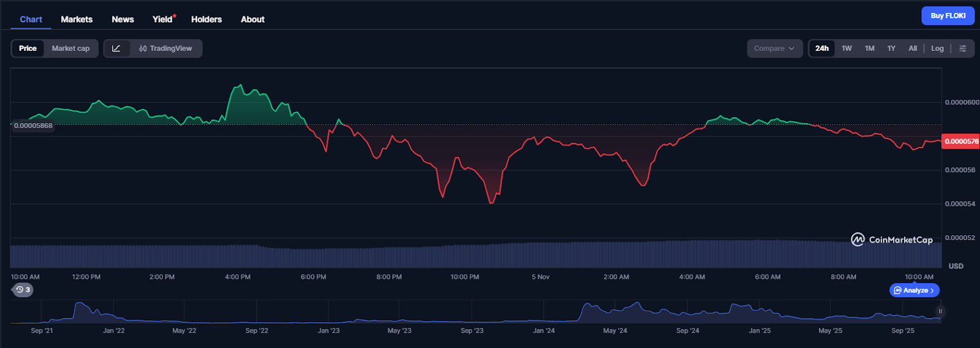Expand the Compare dropdown
This screenshot has height=348, width=980.
774,48
